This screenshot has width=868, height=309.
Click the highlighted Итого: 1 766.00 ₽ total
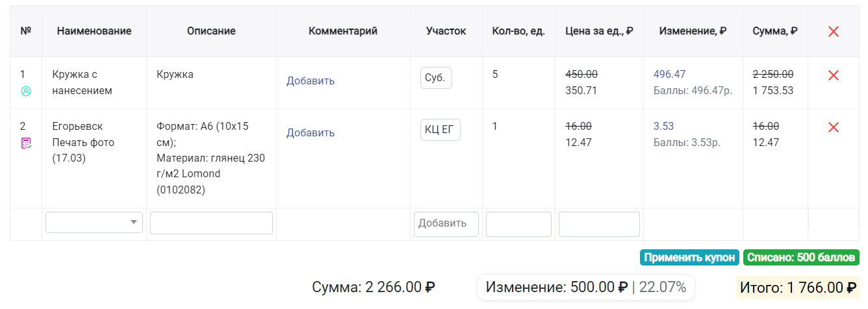798,288
